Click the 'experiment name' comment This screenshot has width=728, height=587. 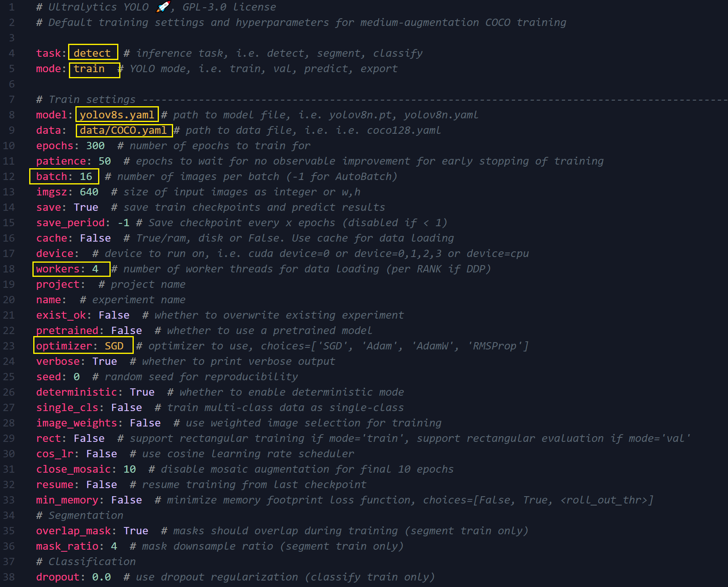click(139, 300)
